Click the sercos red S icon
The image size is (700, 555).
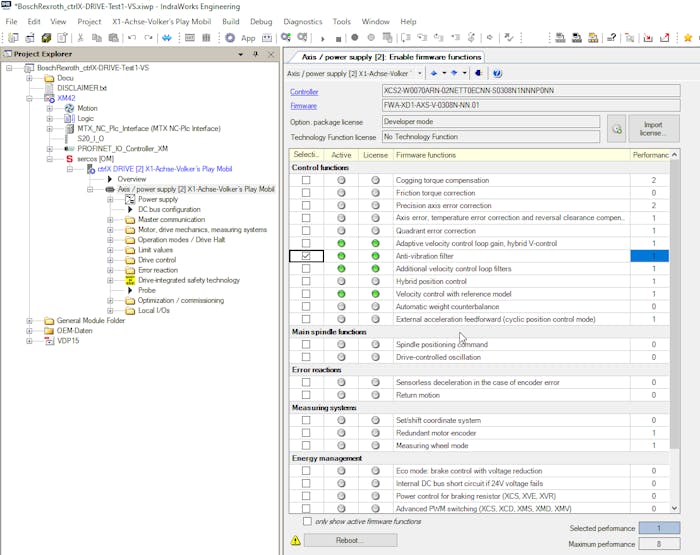pyautogui.click(x=69, y=159)
